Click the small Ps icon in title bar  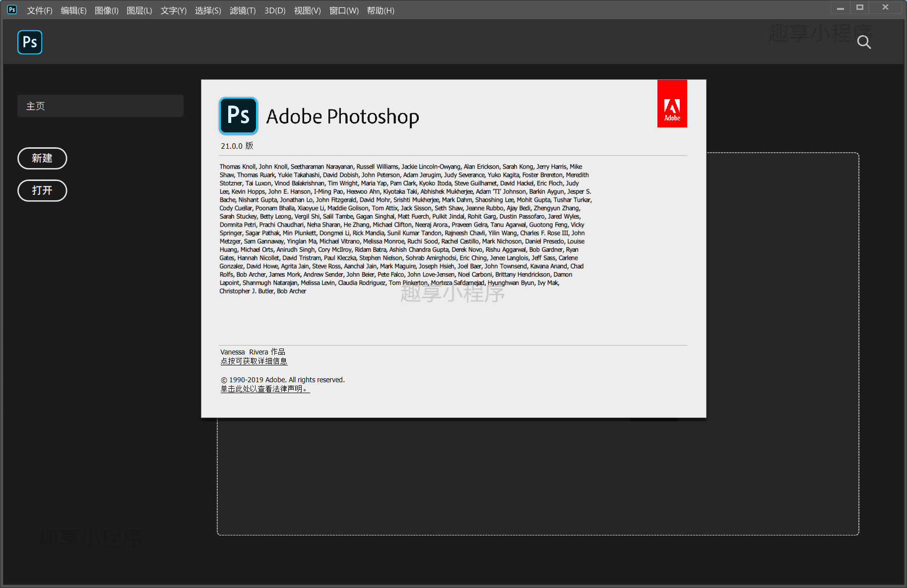click(x=12, y=9)
